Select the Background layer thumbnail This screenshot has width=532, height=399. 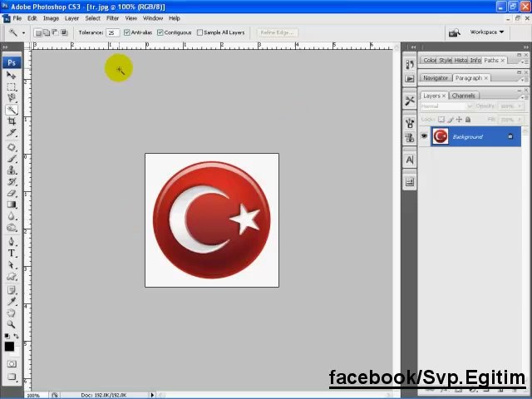point(441,136)
